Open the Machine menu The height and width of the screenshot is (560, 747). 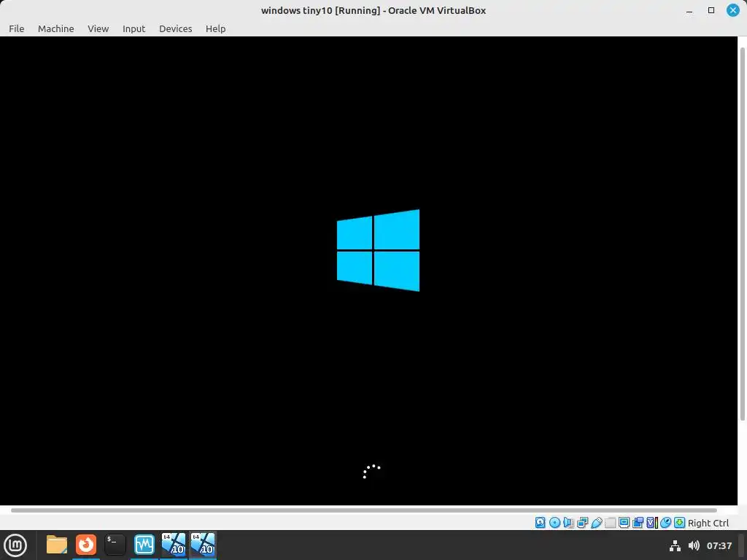(x=55, y=28)
